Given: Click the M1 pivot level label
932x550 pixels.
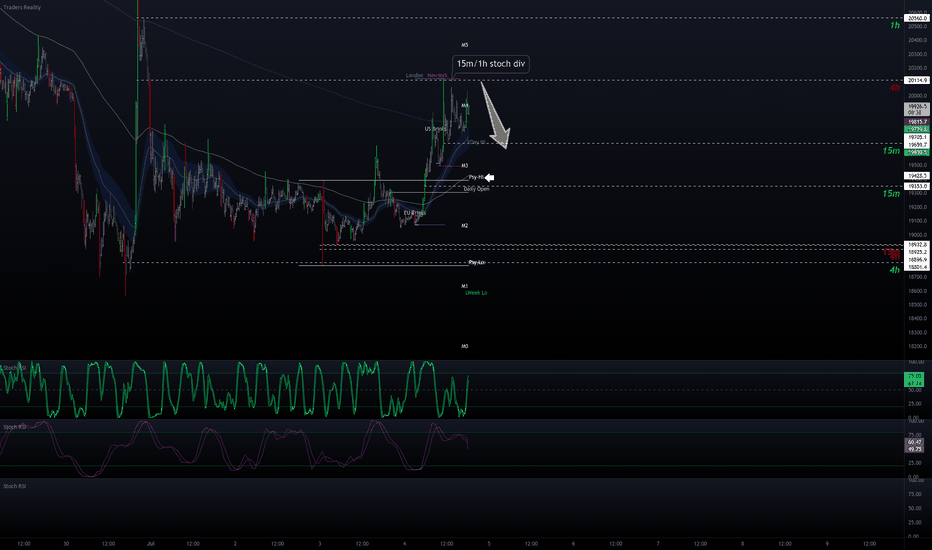Looking at the screenshot, I should 465,286.
